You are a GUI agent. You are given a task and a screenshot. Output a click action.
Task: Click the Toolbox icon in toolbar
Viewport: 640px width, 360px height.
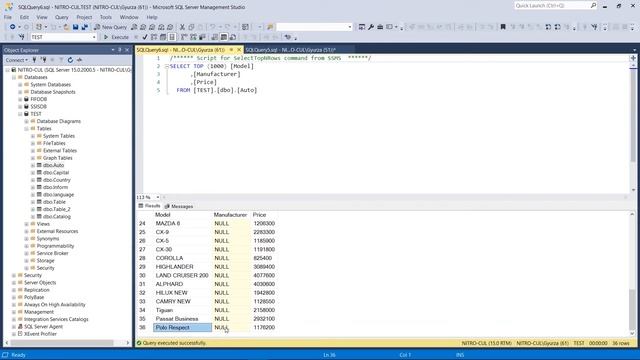tap(380, 27)
